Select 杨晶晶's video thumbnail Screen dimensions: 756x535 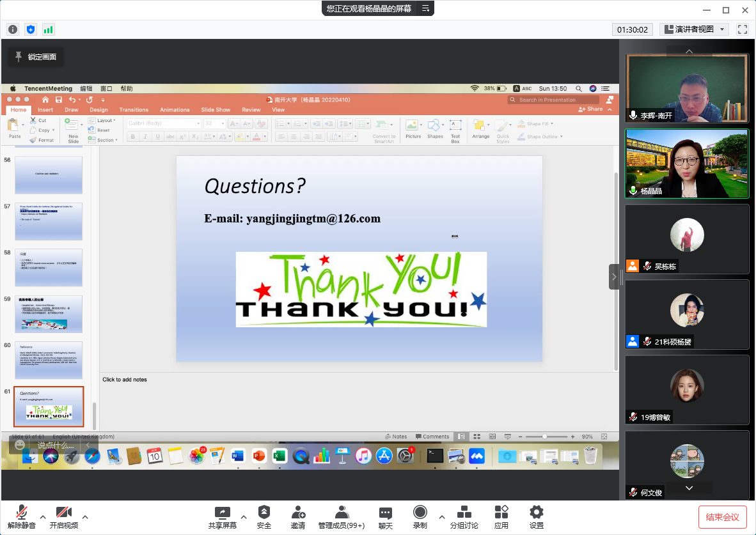tap(687, 164)
